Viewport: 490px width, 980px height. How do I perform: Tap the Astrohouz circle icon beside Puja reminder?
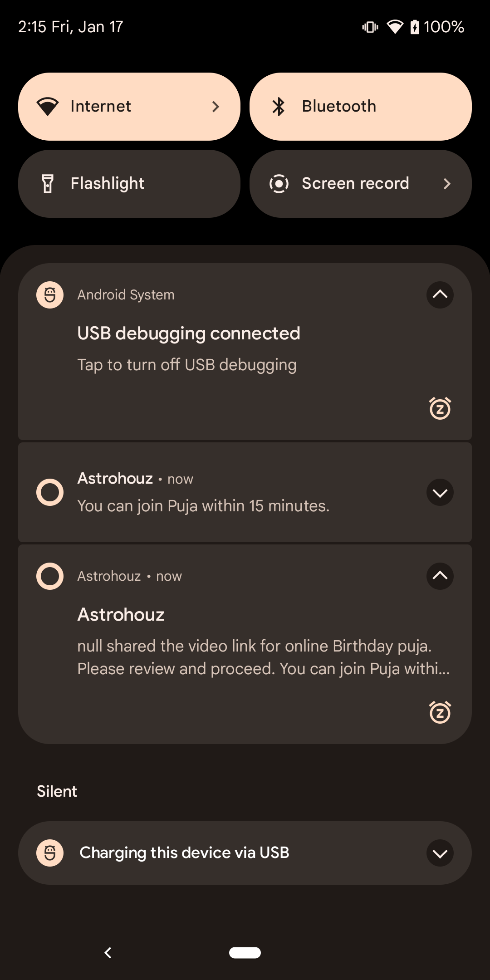coord(50,492)
